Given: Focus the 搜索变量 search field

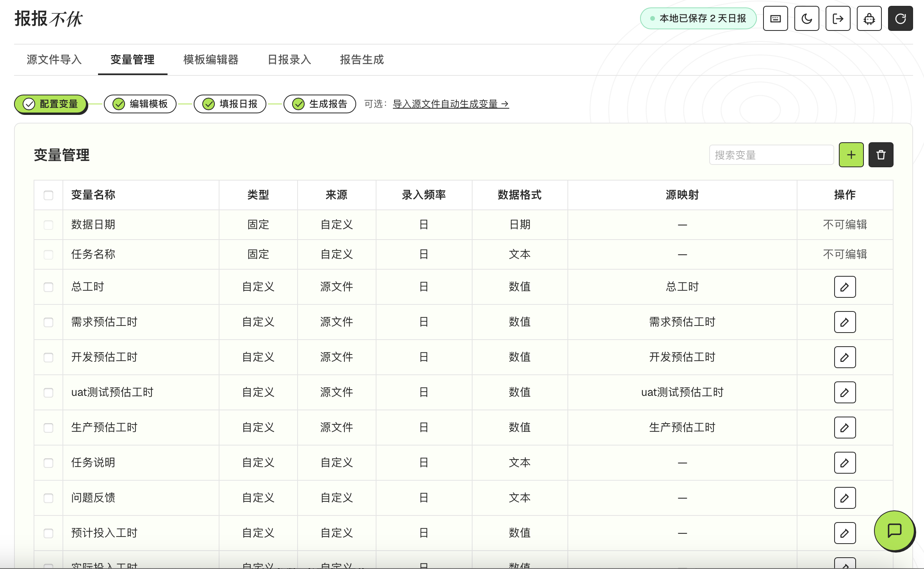Looking at the screenshot, I should pos(771,155).
